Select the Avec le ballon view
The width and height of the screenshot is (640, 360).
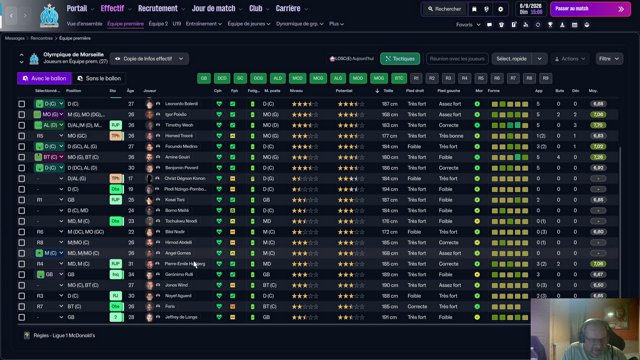pyautogui.click(x=44, y=78)
